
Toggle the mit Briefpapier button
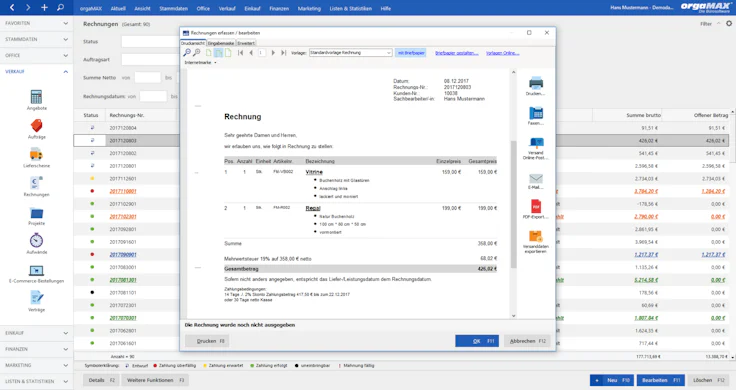tap(411, 53)
